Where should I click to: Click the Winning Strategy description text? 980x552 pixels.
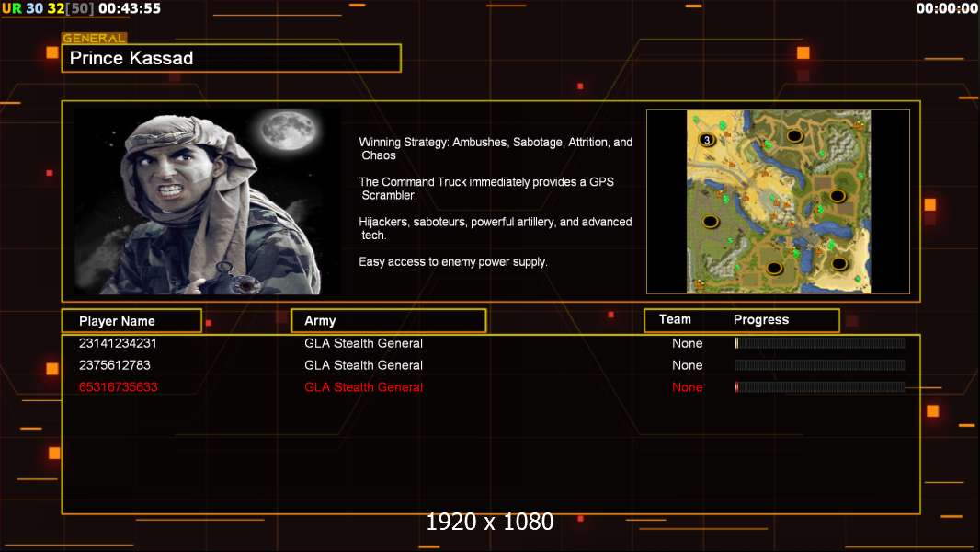click(495, 149)
